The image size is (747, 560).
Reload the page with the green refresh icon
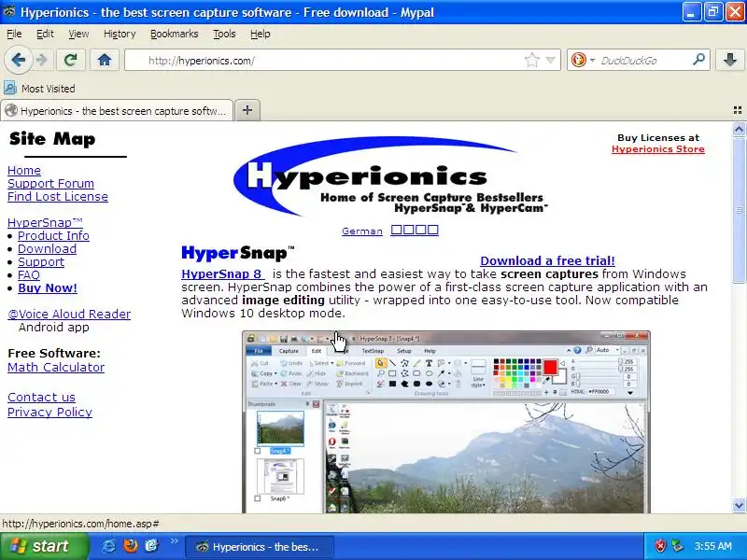71,60
